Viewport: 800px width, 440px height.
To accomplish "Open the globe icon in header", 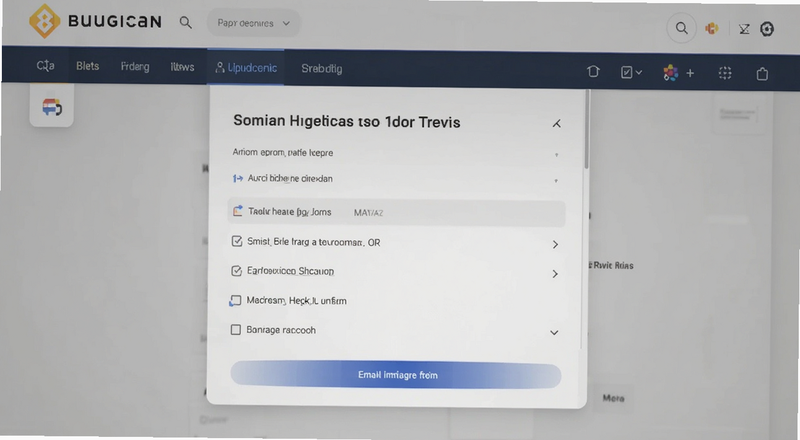I will pyautogui.click(x=767, y=29).
